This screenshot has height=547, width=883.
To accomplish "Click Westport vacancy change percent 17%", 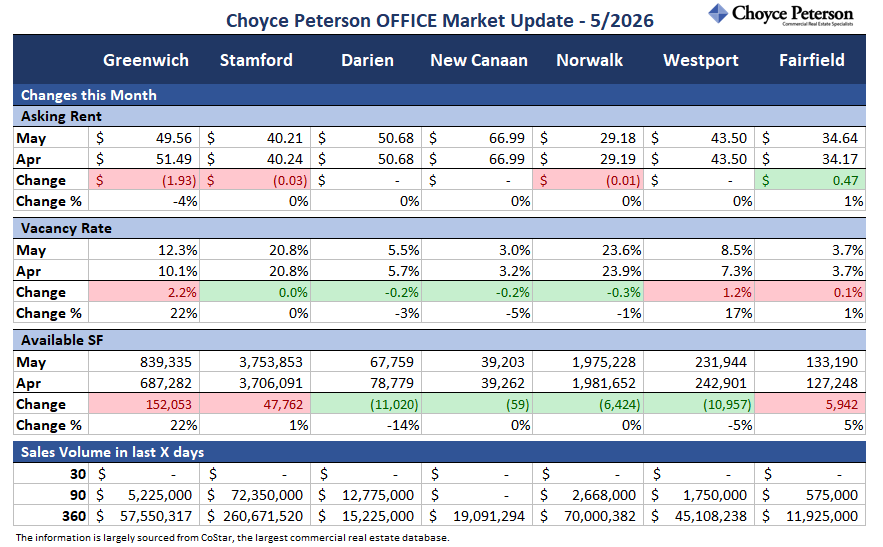I will click(x=738, y=314).
